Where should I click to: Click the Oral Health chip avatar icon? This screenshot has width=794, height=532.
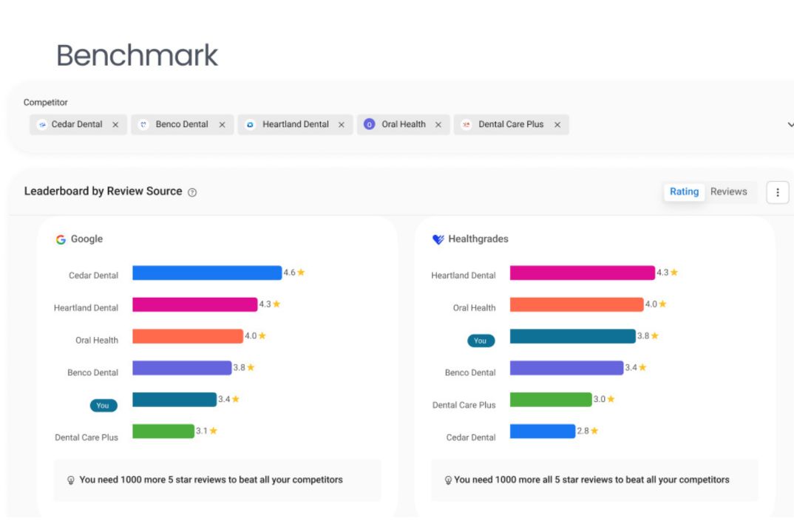point(370,125)
